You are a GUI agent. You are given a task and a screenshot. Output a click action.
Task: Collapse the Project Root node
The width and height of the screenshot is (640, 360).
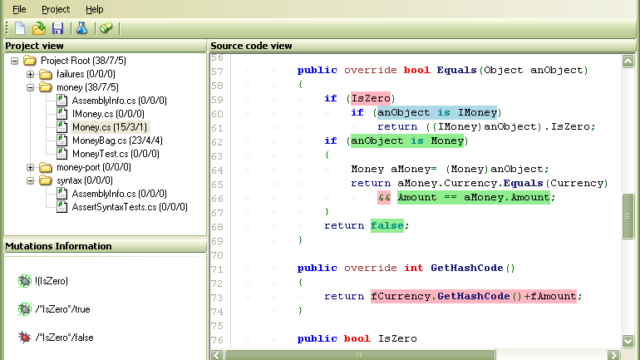tap(15, 61)
